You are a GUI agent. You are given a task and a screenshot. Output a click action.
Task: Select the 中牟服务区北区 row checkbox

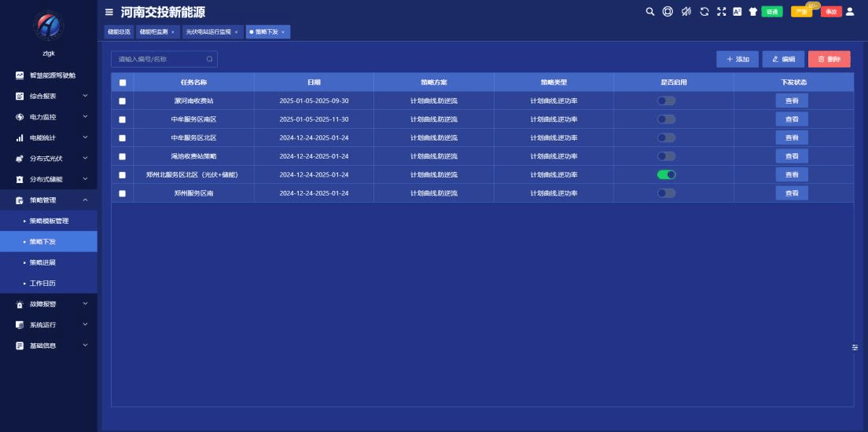[123, 138]
